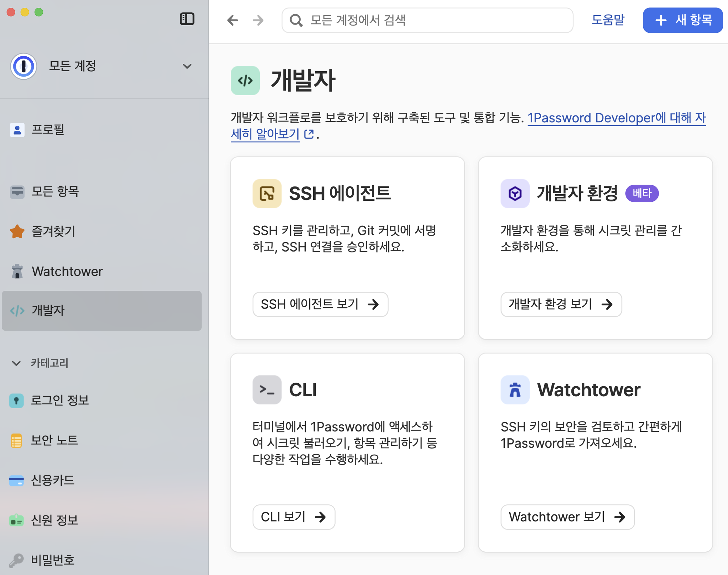The image size is (728, 575).
Task: Click the search magnifier icon
Action: pyautogui.click(x=296, y=20)
